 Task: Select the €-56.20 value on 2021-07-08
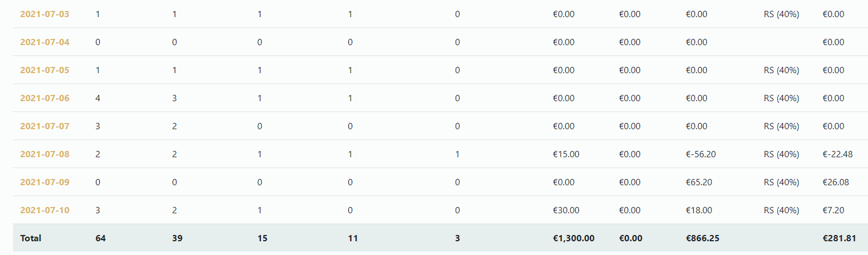tap(700, 154)
